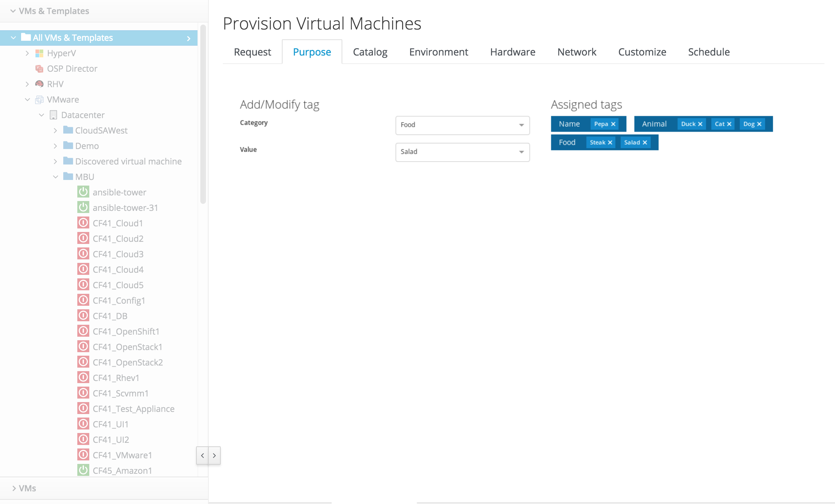Image resolution: width=835 pixels, height=504 pixels.
Task: Delete the Steak tag from Food
Action: coord(610,142)
